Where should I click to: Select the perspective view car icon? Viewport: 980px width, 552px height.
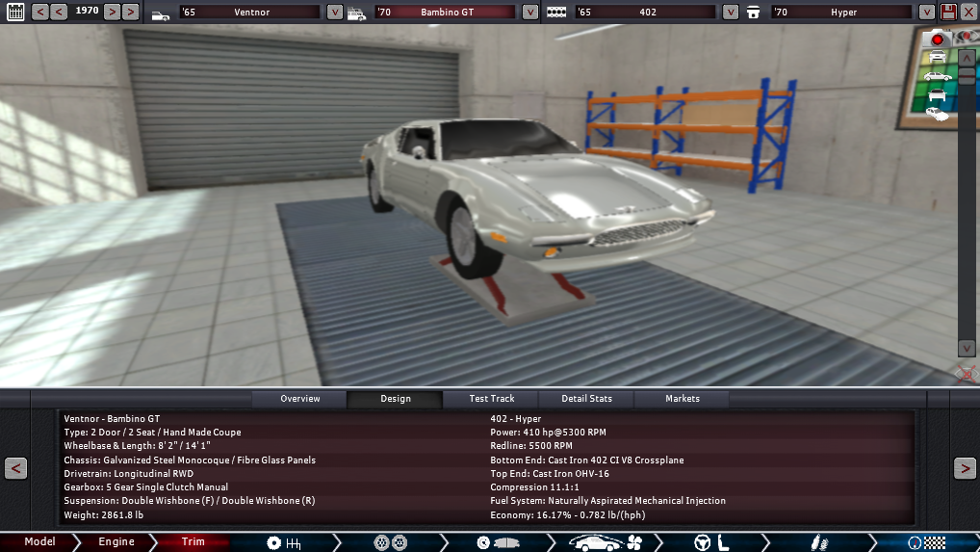point(937,114)
